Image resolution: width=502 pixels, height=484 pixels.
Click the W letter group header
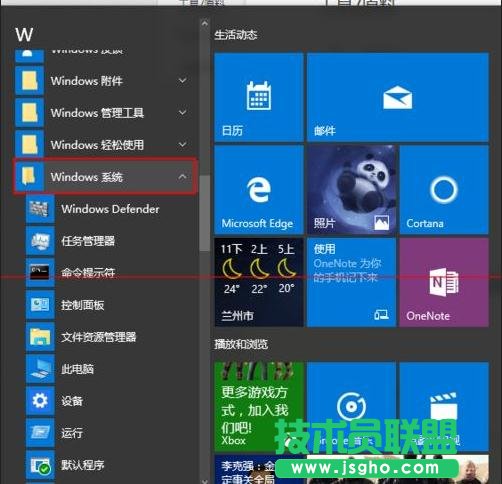tap(24, 34)
